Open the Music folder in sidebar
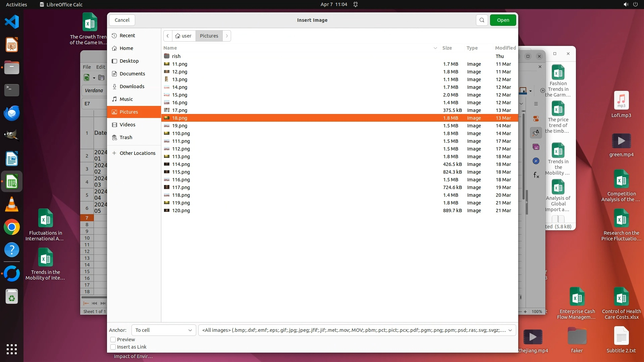644x362 pixels. (x=126, y=99)
